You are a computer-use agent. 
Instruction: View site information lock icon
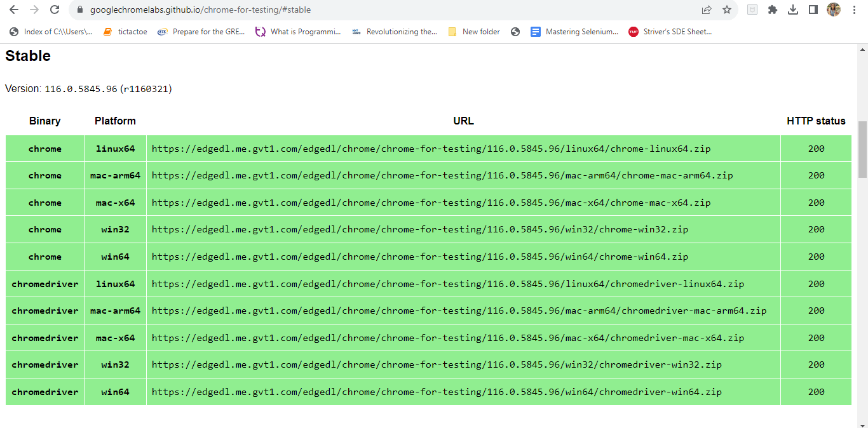coord(79,10)
